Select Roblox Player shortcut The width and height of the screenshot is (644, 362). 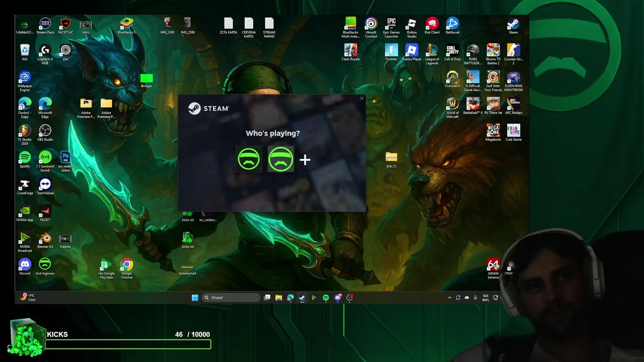coord(412,53)
